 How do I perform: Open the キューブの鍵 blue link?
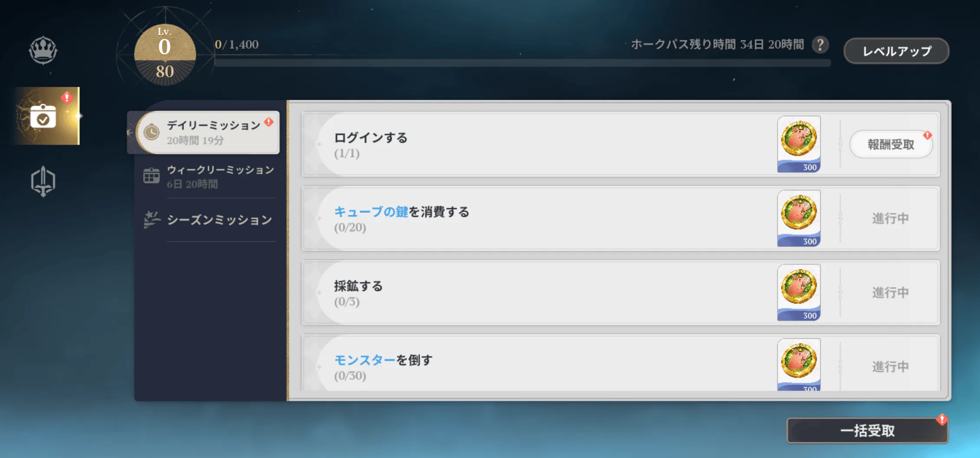click(x=371, y=212)
